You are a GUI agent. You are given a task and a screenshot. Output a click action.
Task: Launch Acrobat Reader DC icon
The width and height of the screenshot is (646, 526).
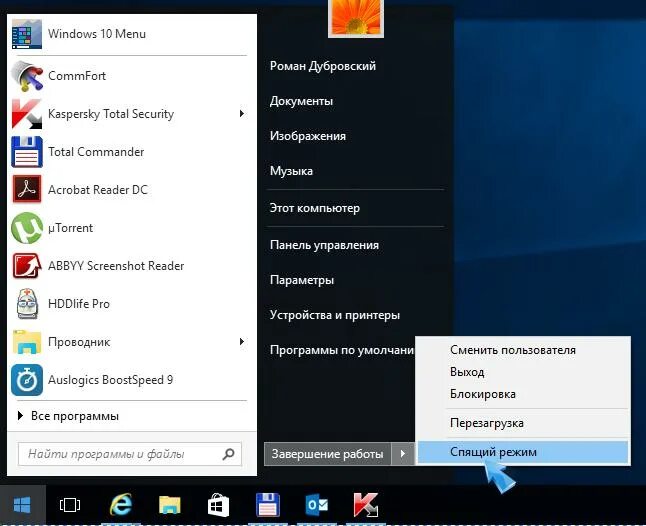click(27, 189)
